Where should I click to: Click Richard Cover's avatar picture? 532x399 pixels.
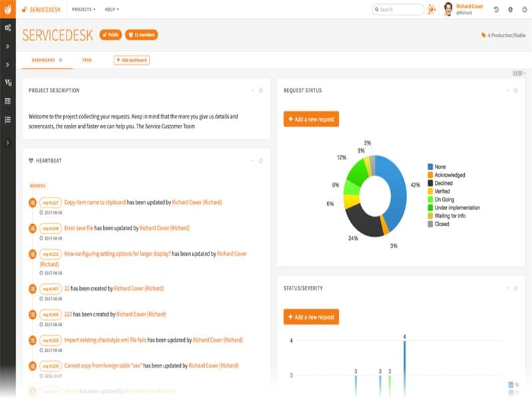449,9
